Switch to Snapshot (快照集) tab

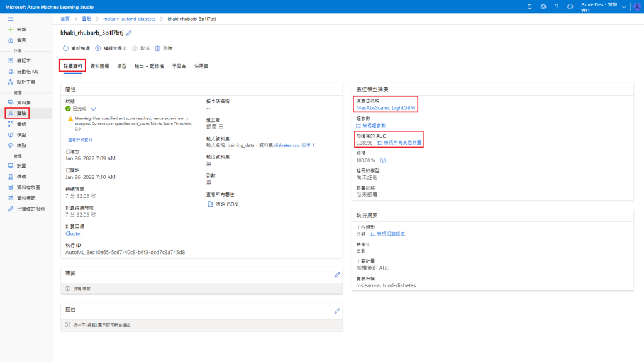pos(201,66)
